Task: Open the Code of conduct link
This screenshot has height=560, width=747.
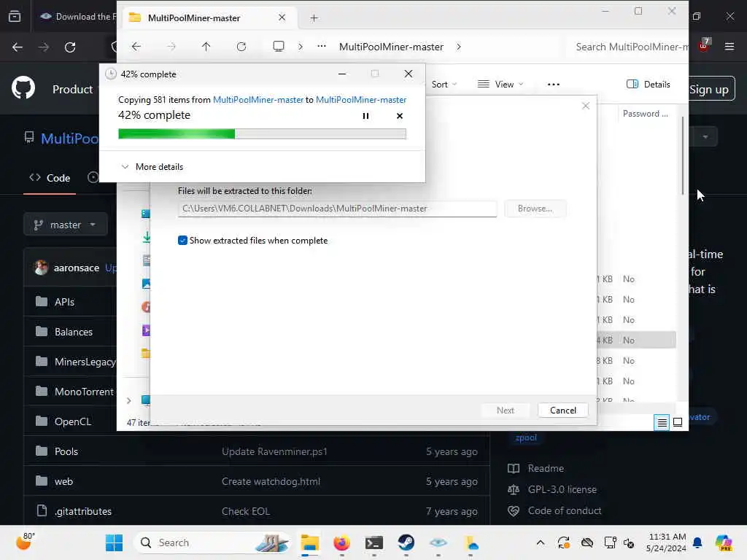Action: tap(554, 510)
